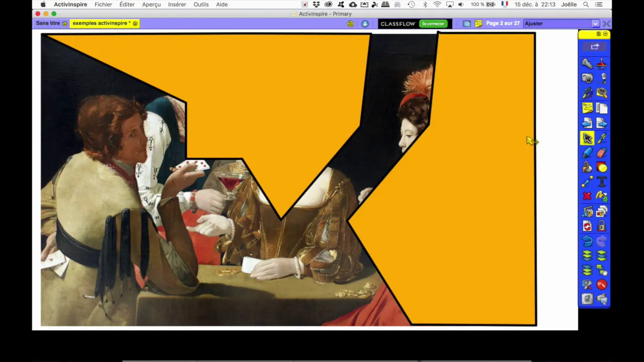Click the Page 2 sur 27 indicator

tap(503, 24)
